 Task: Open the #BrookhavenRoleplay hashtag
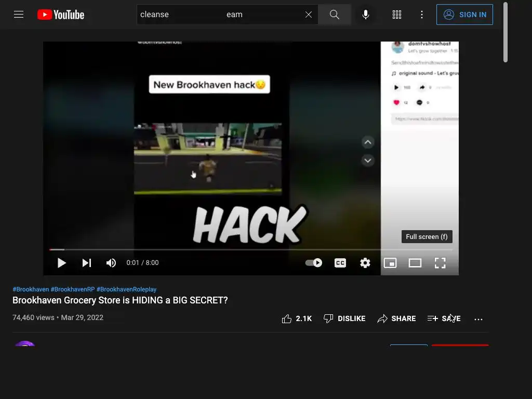point(126,289)
